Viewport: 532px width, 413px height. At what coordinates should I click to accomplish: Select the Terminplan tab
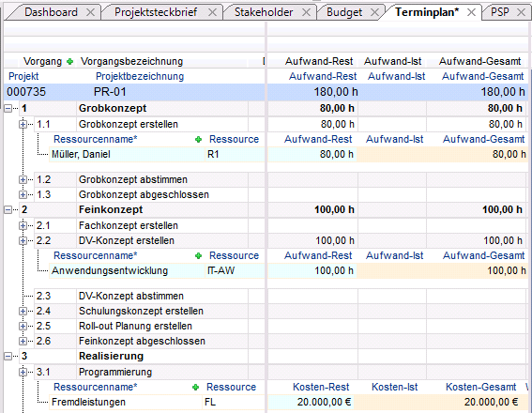coord(427,12)
